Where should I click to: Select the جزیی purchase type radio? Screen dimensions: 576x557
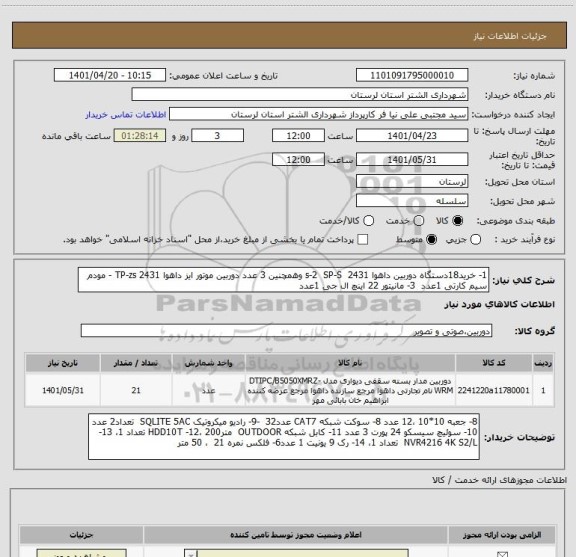(476, 240)
